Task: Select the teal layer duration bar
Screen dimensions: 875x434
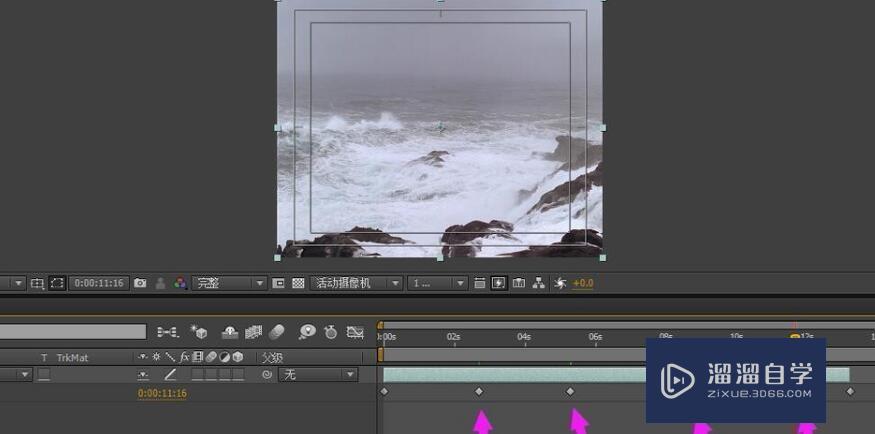Action: tap(616, 375)
